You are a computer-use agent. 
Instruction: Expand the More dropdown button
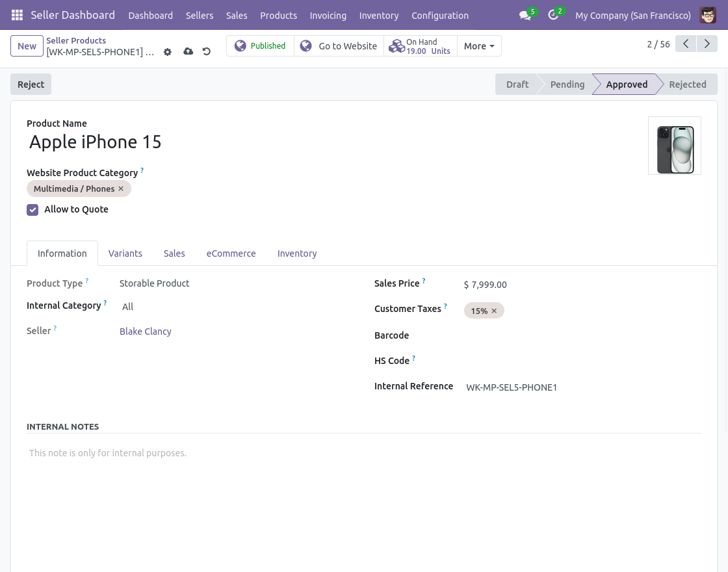coord(479,46)
